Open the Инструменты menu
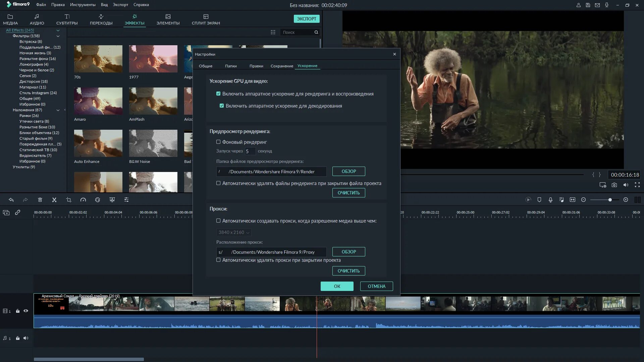 tap(83, 5)
